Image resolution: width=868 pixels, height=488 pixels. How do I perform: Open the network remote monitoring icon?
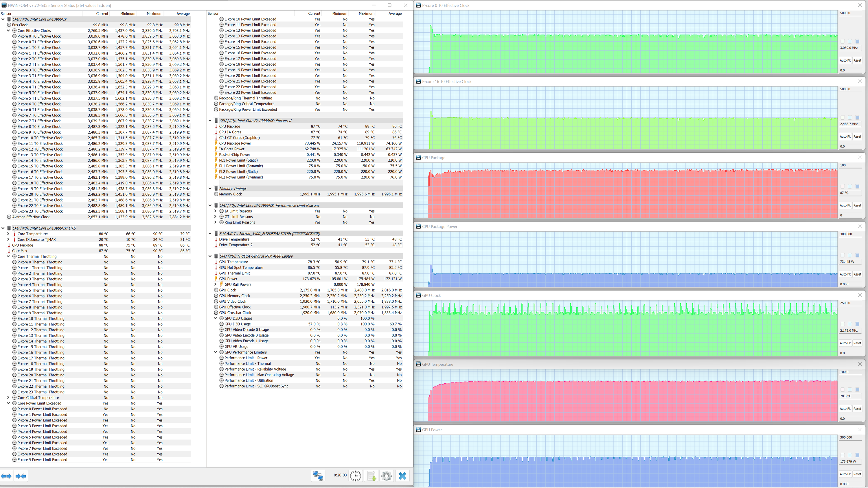pyautogui.click(x=318, y=476)
